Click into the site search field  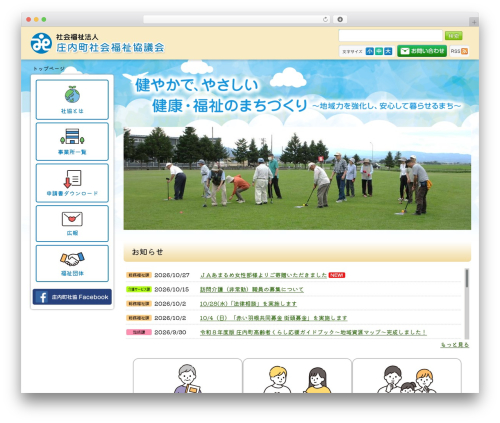pyautogui.click(x=390, y=35)
